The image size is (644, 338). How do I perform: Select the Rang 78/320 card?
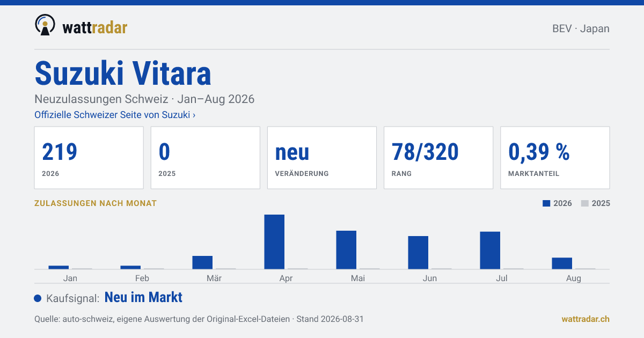coord(438,158)
